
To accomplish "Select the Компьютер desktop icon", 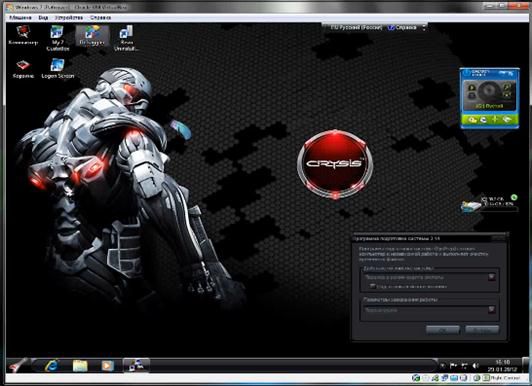I will pyautogui.click(x=23, y=35).
